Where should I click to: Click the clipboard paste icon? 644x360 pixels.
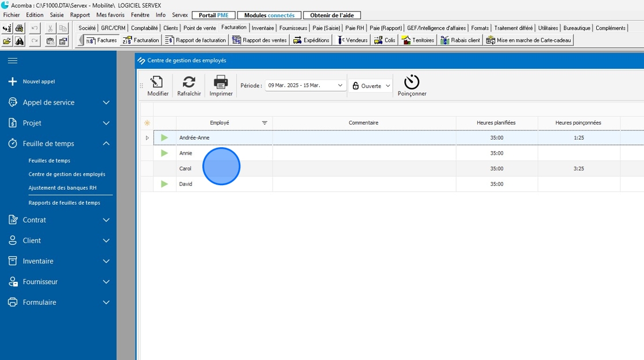coord(50,41)
